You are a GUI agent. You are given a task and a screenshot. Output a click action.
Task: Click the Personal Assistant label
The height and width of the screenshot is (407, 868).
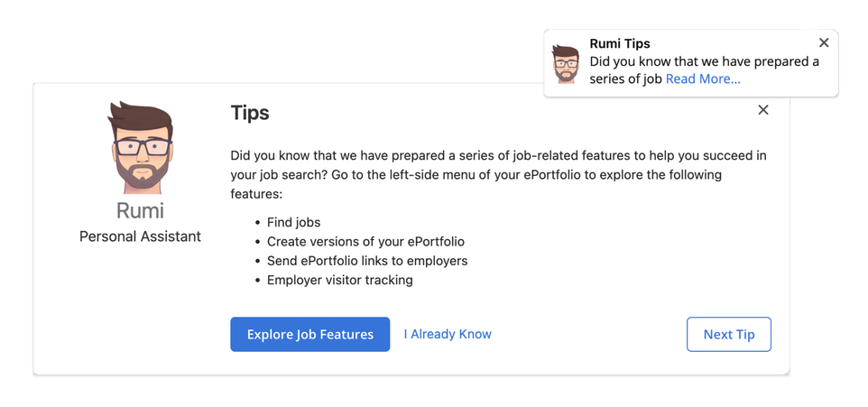pyautogui.click(x=140, y=236)
